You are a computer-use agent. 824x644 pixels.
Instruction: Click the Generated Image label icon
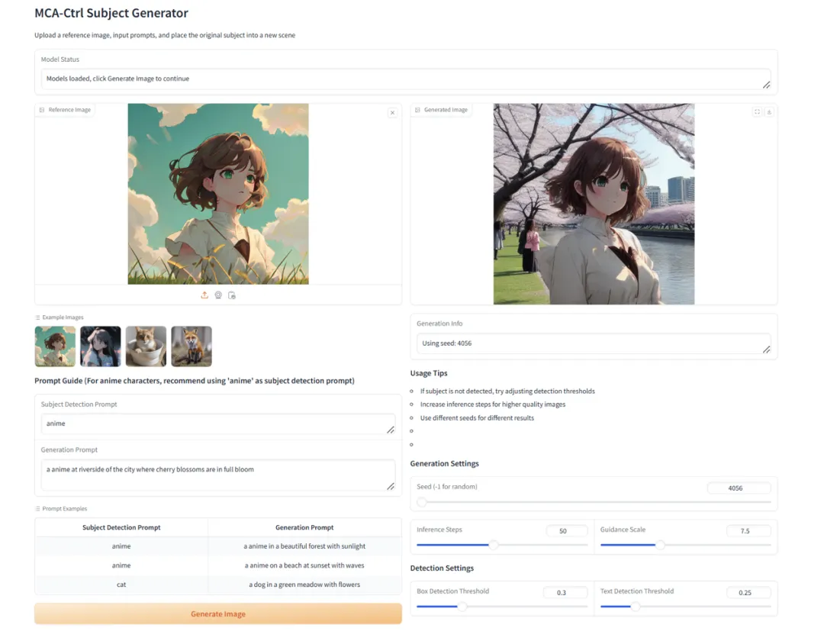[x=418, y=110]
